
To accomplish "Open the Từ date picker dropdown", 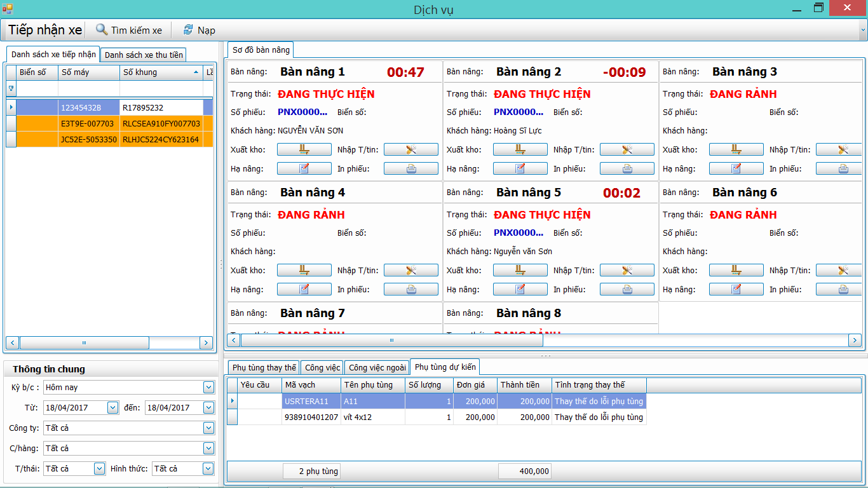I will (112, 408).
